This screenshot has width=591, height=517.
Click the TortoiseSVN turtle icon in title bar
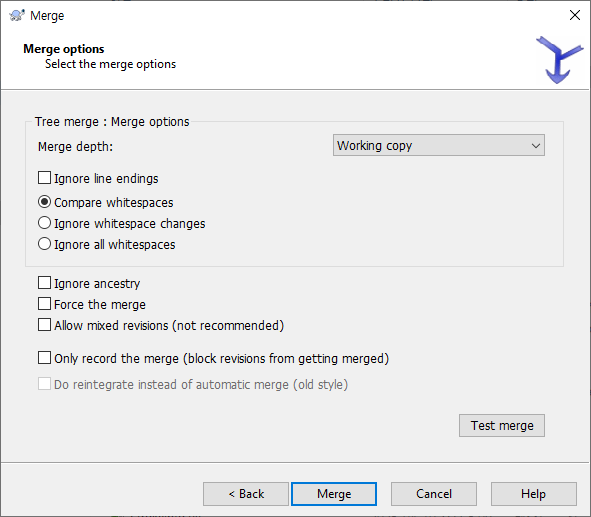[x=17, y=15]
